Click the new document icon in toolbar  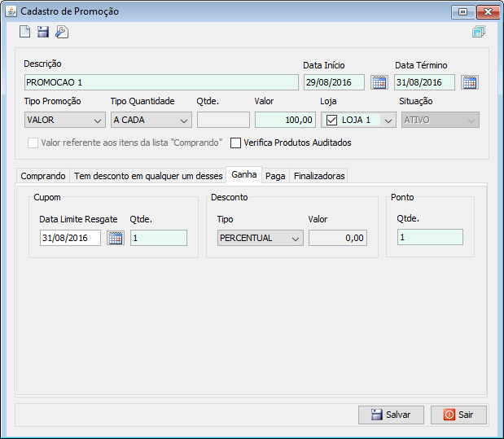[x=25, y=33]
